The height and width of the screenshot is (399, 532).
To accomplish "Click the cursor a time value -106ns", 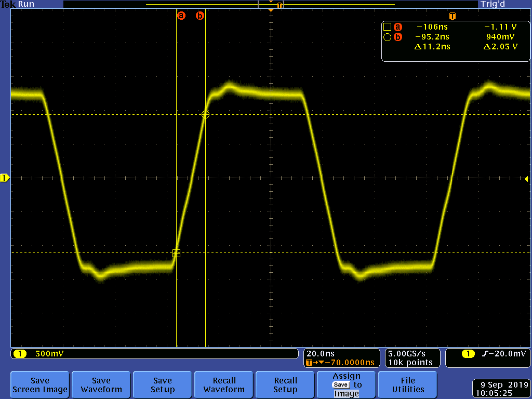I will click(x=432, y=27).
